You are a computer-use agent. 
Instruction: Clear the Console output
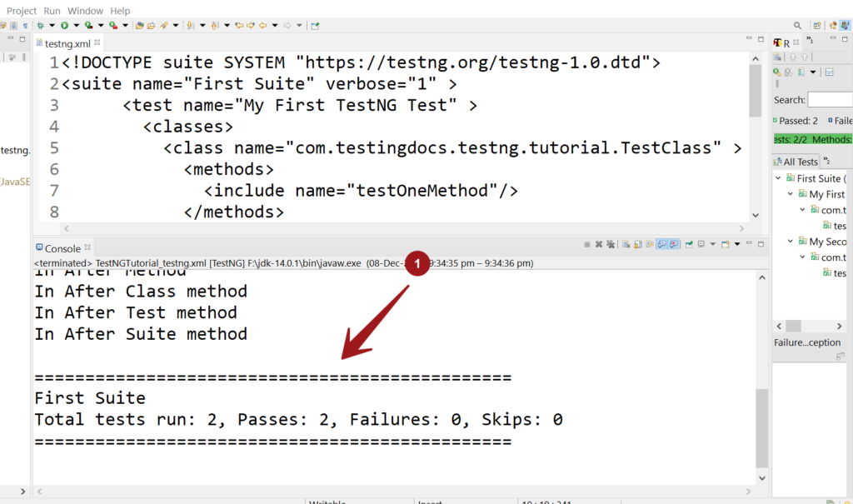click(626, 245)
